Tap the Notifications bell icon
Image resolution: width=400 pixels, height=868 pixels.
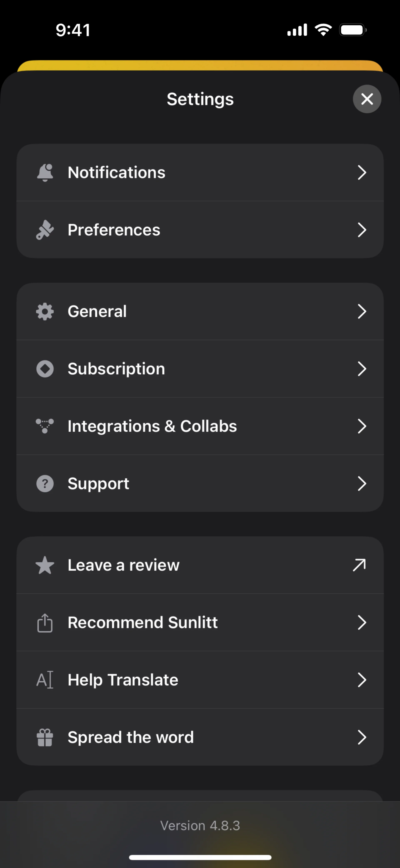point(45,172)
